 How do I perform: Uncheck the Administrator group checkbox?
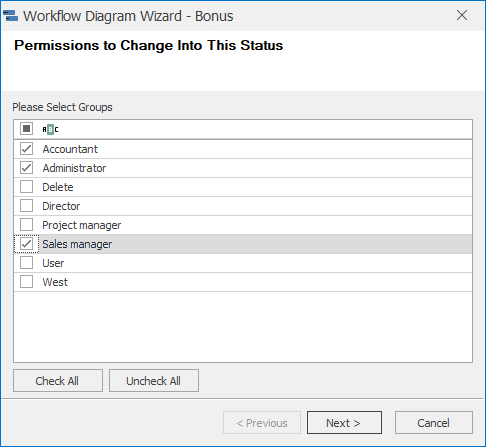pos(26,168)
